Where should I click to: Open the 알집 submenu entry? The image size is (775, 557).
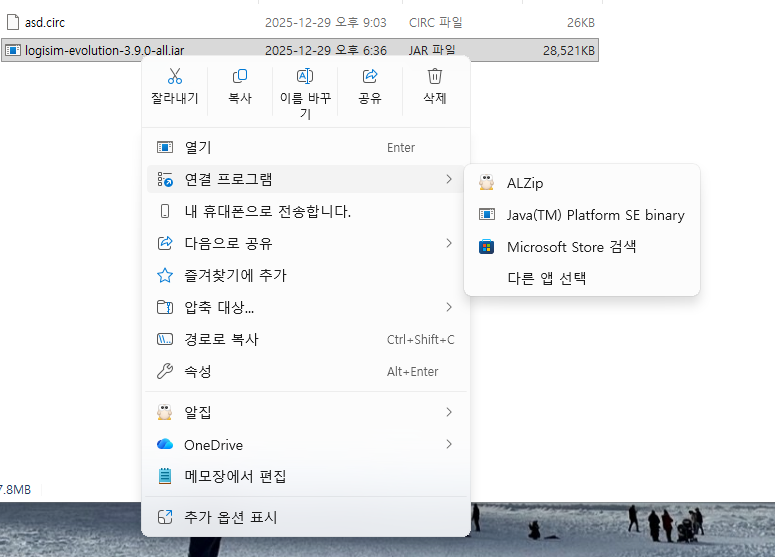coord(306,412)
